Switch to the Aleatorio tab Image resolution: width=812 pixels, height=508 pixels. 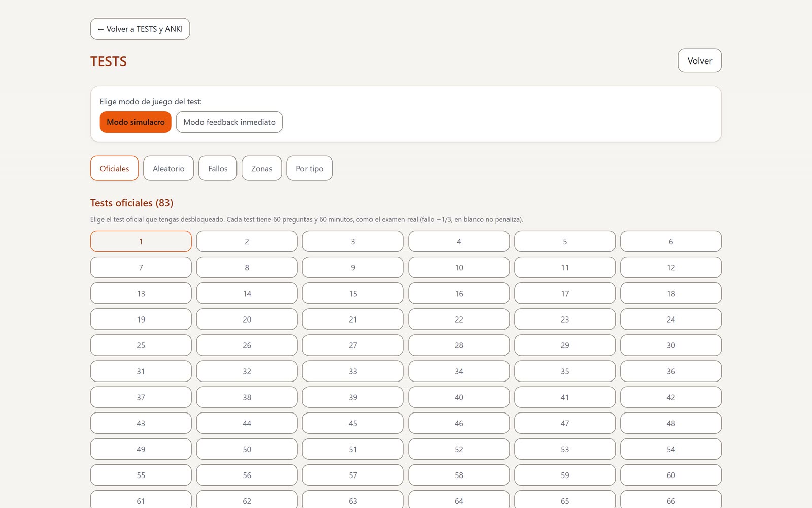(x=168, y=168)
